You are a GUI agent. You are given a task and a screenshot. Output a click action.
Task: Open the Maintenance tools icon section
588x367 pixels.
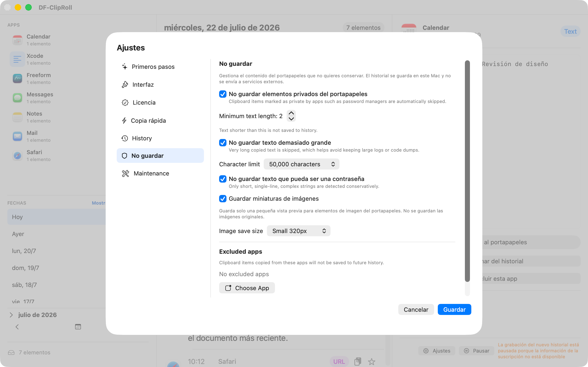125,173
